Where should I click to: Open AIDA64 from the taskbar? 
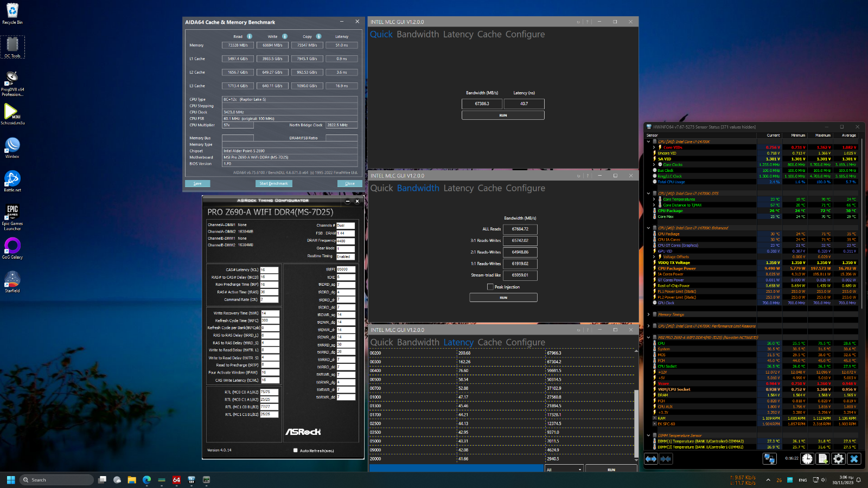pos(176,480)
